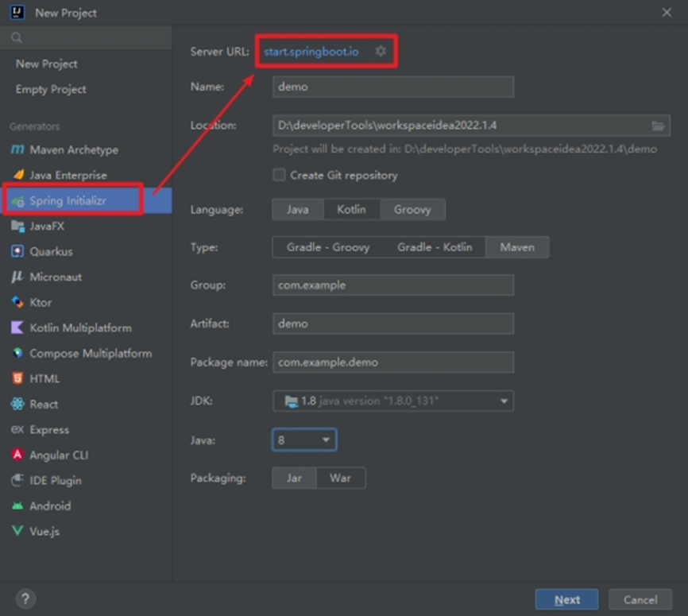Select Angular CLI generator entry
This screenshot has height=616, width=688.
[x=86, y=455]
